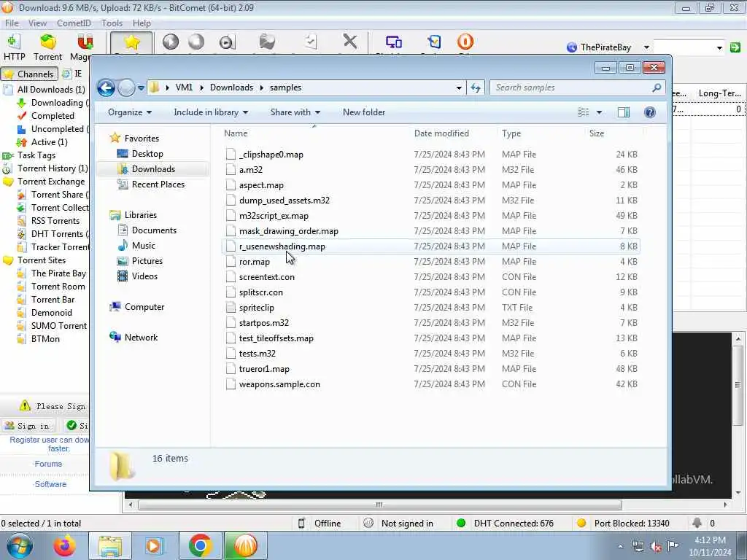Open ThePirateBay search engine dropdown
747x560 pixels.
(x=646, y=47)
